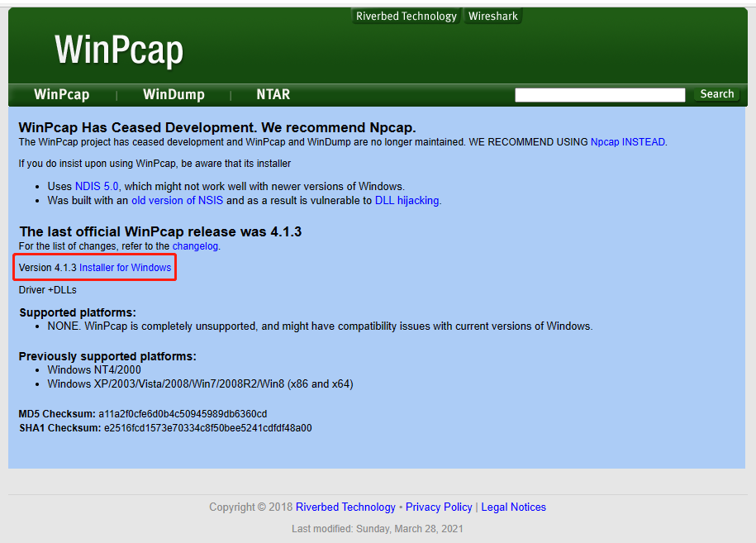This screenshot has height=543, width=756.
Task: Open the Privacy Policy footer link
Action: [x=439, y=507]
